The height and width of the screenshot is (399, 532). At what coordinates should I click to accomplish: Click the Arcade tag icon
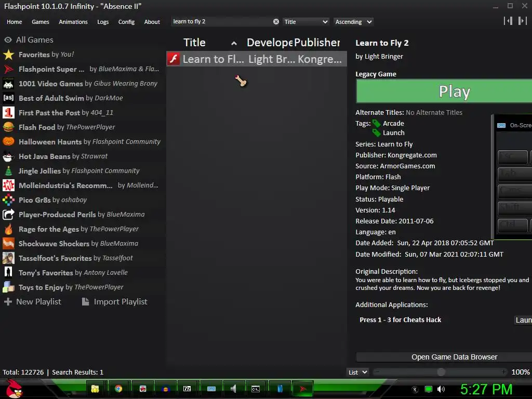tap(376, 124)
